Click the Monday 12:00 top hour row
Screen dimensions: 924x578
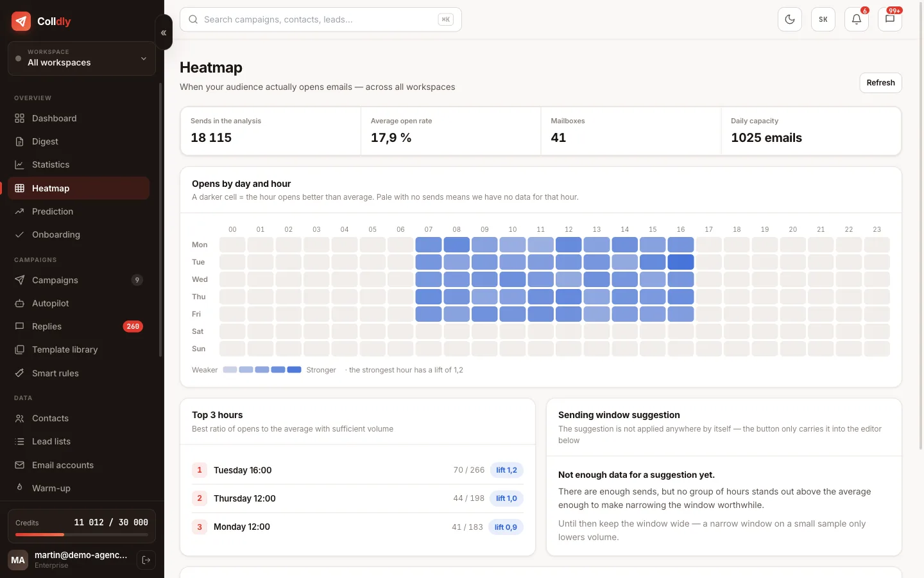357,527
